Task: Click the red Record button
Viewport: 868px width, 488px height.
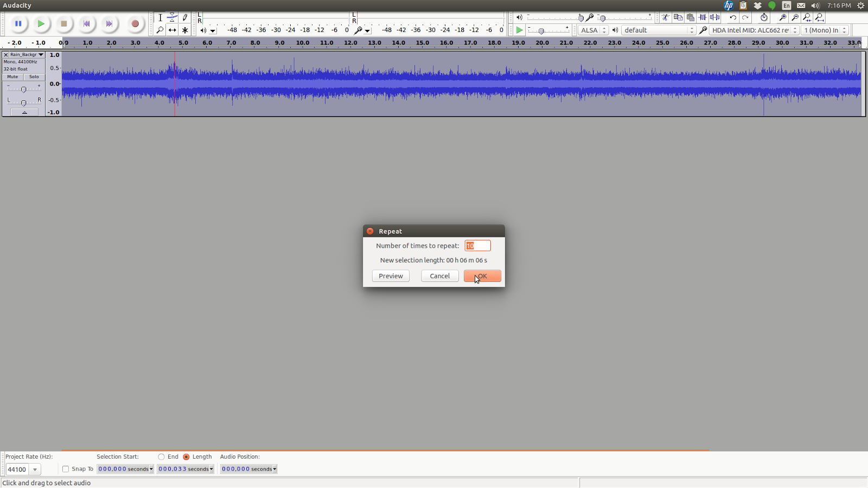Action: 135,24
